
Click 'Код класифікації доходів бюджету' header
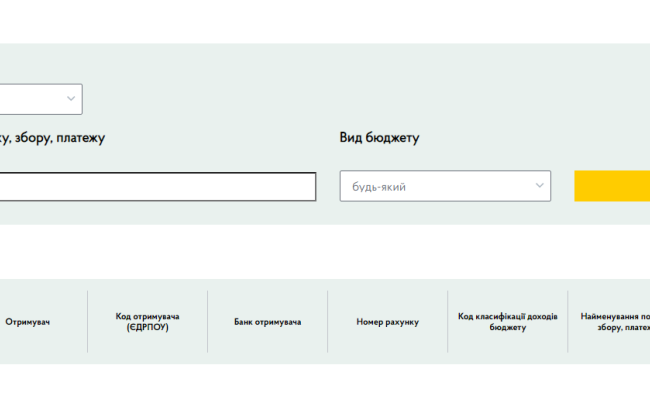pos(508,322)
